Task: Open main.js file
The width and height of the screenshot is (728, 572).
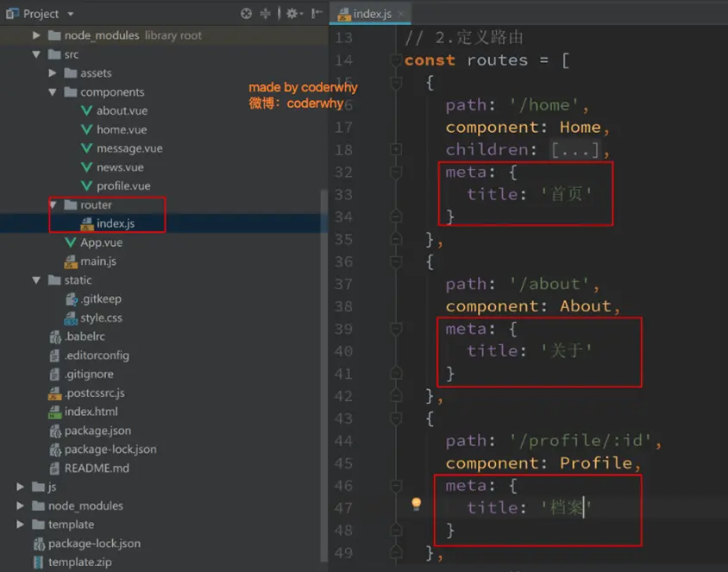Action: 98,261
